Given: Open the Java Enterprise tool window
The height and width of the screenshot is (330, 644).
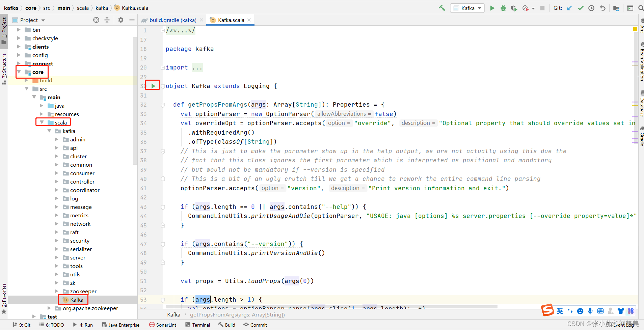Looking at the screenshot, I should click(120, 325).
